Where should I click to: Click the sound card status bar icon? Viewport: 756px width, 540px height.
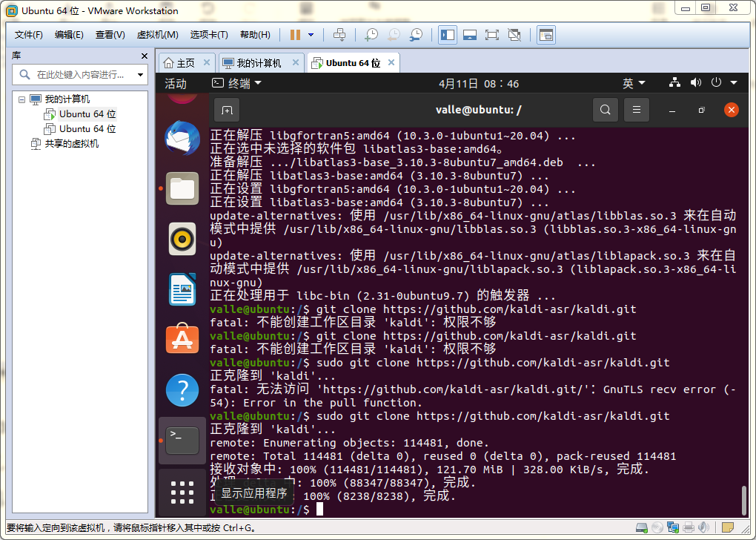click(704, 527)
